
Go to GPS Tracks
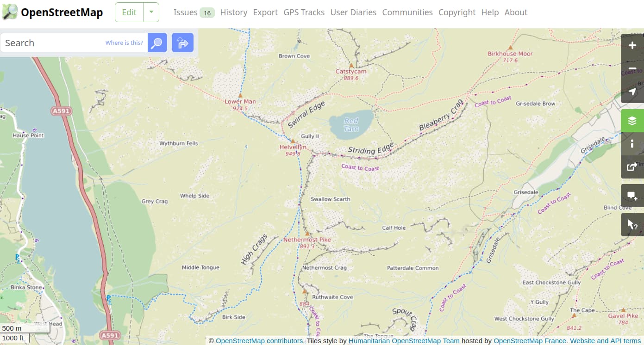tap(304, 12)
